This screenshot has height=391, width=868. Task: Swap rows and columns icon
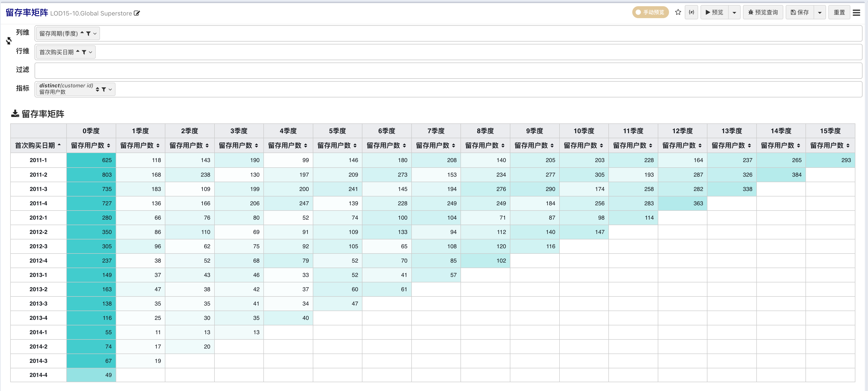pos(9,41)
